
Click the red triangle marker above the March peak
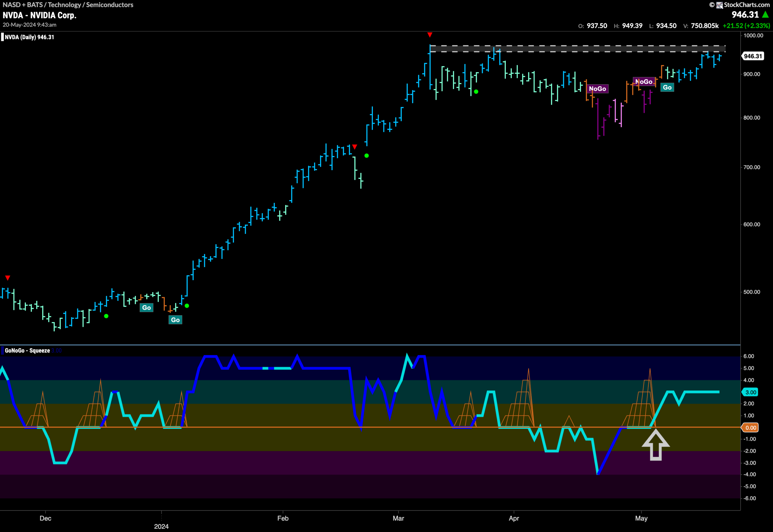[430, 35]
